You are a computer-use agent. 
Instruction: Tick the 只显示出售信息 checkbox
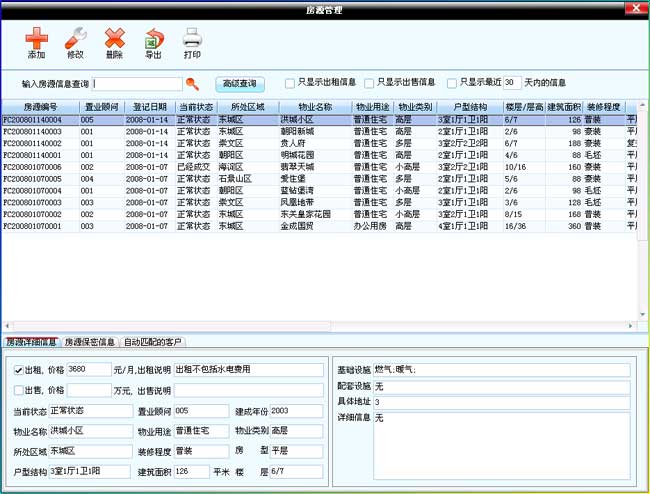click(369, 83)
